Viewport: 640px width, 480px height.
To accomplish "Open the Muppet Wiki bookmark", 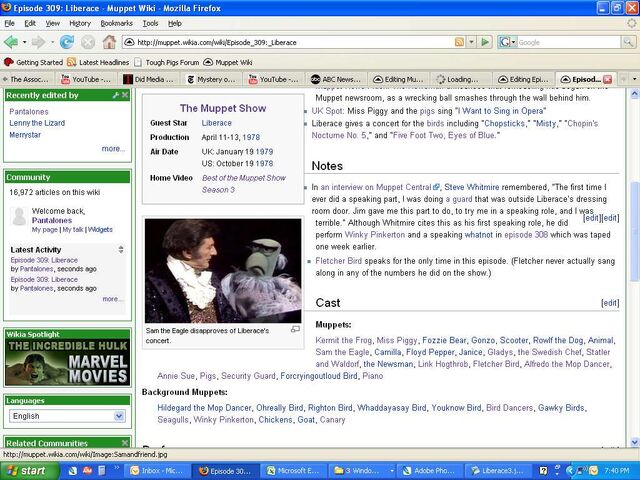I will [x=228, y=62].
